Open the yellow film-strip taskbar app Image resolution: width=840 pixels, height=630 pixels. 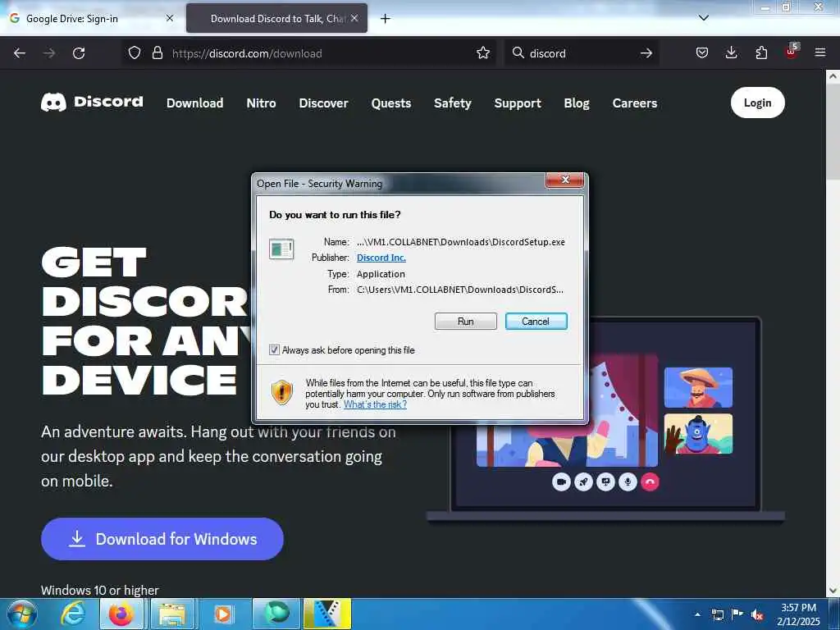coord(327,614)
